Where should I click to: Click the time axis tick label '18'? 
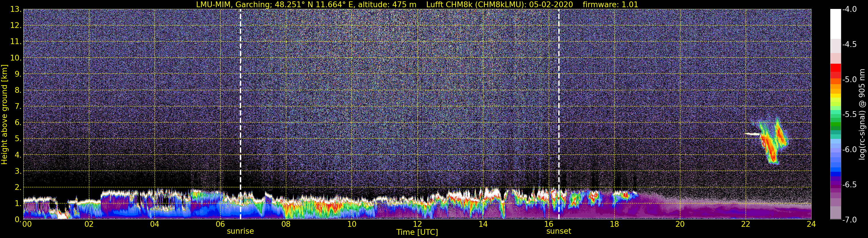point(614,224)
